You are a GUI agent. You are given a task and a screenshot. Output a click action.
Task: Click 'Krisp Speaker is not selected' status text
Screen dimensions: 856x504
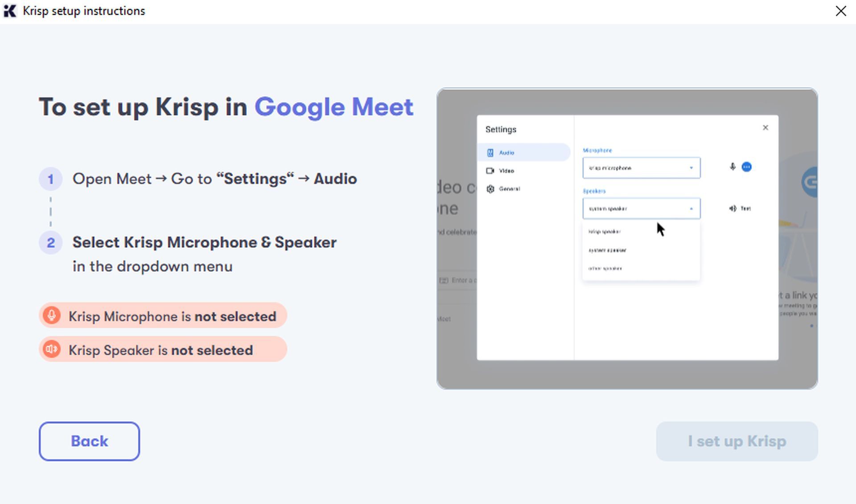click(161, 350)
